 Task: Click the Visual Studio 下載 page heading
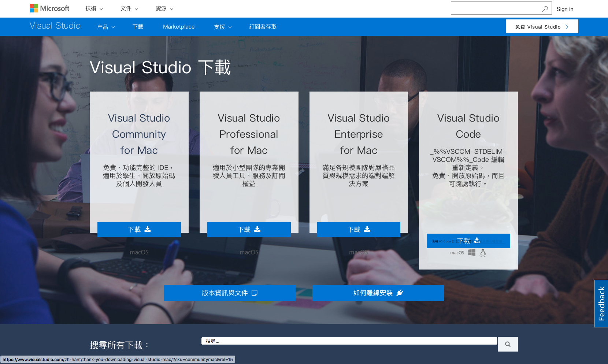[x=160, y=67]
